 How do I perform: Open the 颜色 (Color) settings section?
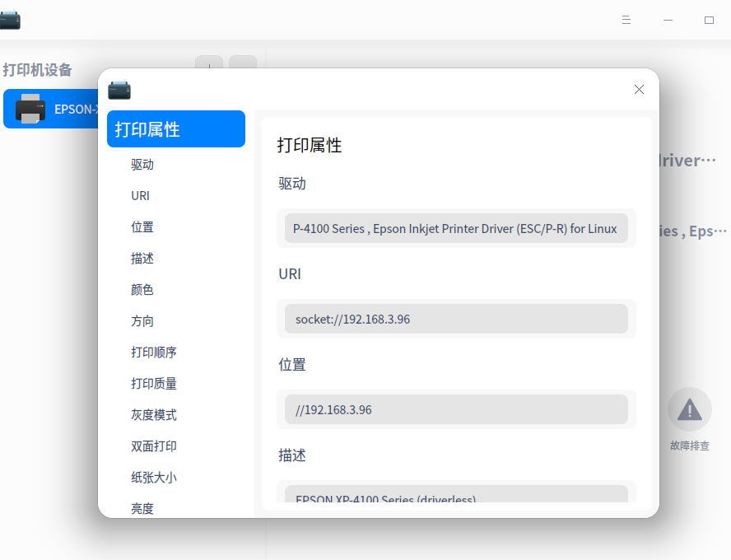[140, 289]
